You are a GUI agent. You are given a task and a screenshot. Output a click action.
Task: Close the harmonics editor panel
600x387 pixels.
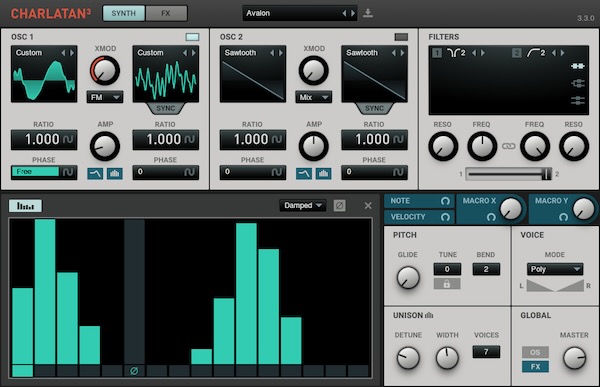pyautogui.click(x=368, y=206)
